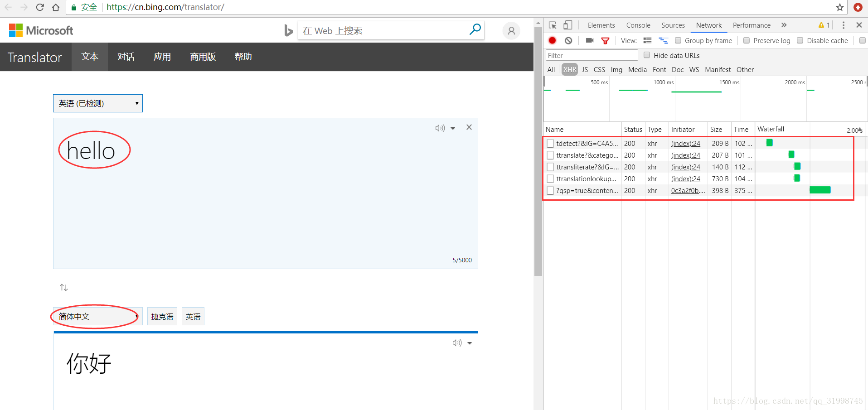This screenshot has height=410, width=868.
Task: Click the extension icon in browser toolbar
Action: (x=858, y=7)
